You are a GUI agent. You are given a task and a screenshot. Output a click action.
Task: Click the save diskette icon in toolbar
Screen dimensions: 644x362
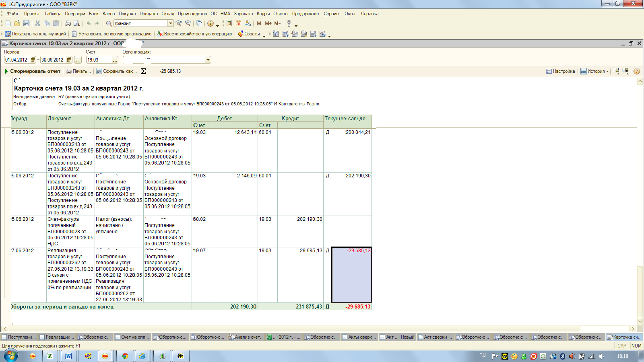coord(26,24)
